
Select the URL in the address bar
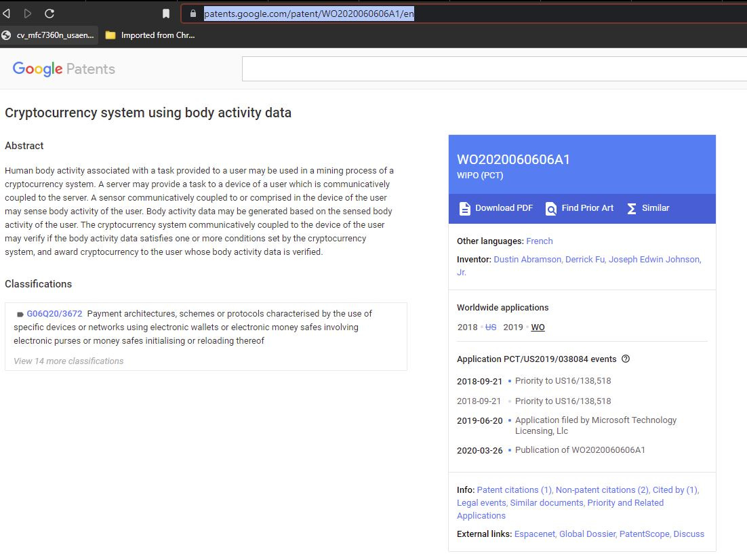[308, 14]
